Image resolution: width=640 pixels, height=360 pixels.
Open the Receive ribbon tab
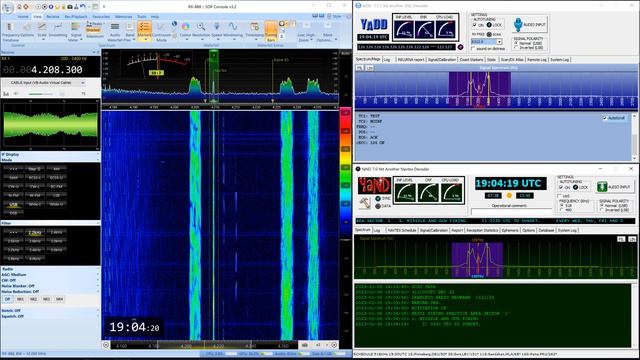tap(53, 17)
